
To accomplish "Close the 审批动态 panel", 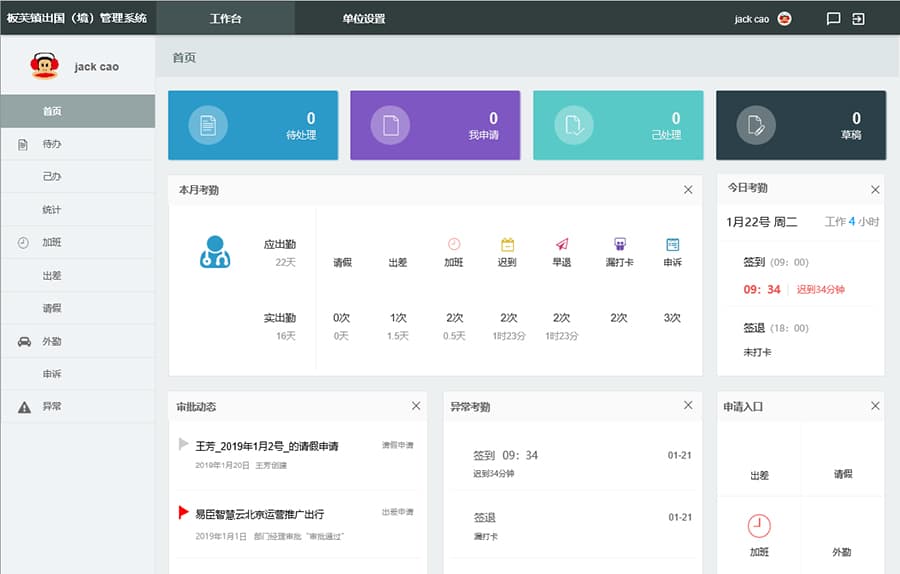I will [416, 406].
